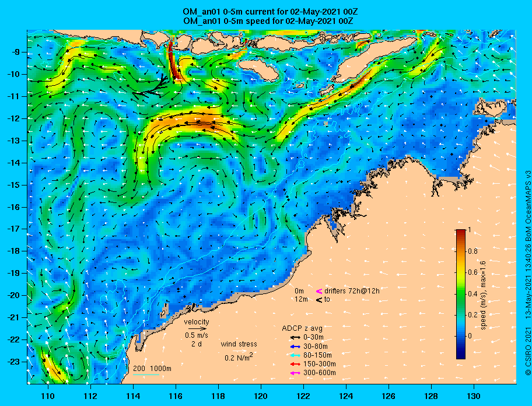Click latitude axis label '-9'
532x406 pixels.
[15, 52]
